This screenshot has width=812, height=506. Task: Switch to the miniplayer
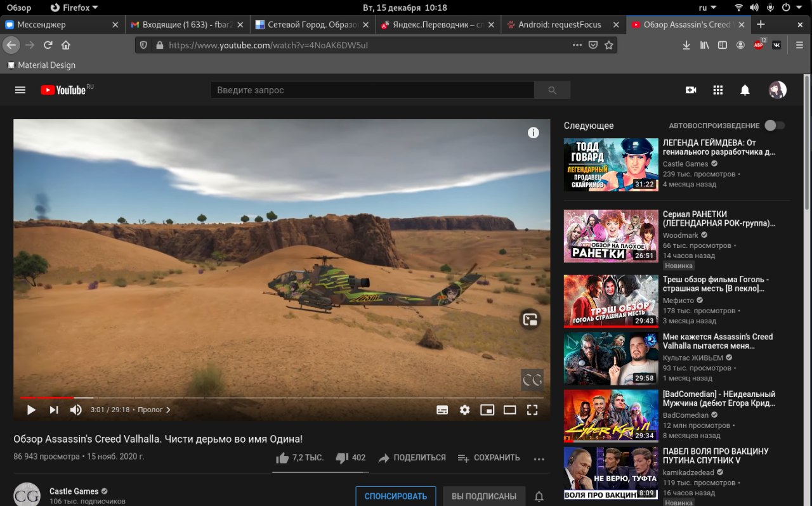[487, 410]
